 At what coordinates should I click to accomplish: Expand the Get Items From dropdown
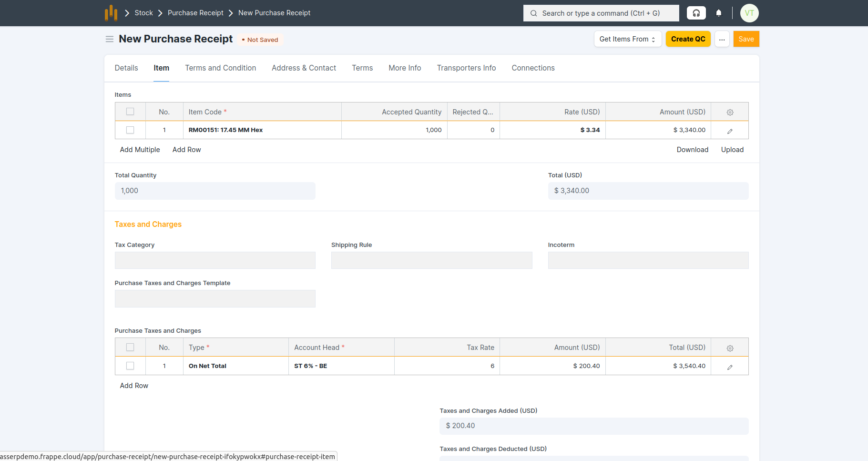[627, 39]
